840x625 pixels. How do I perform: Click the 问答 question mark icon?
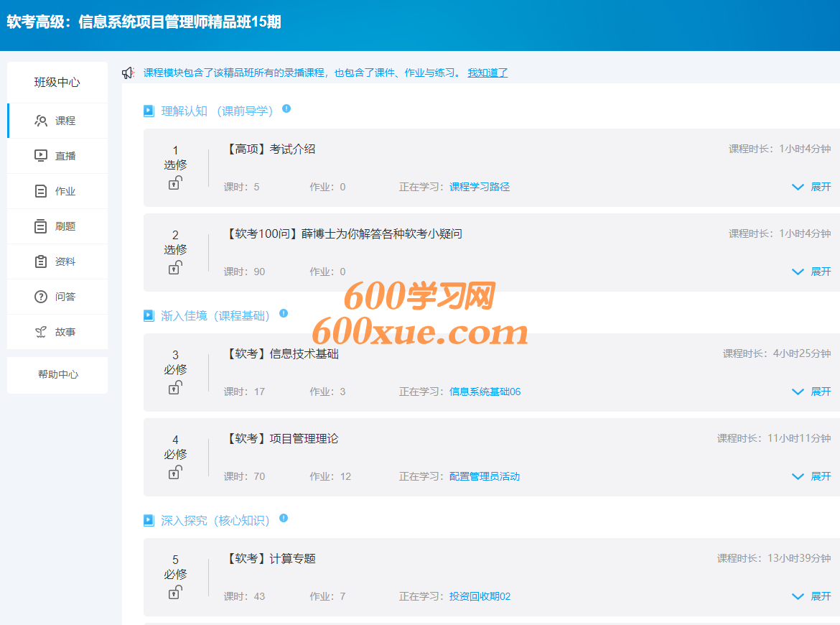(41, 297)
